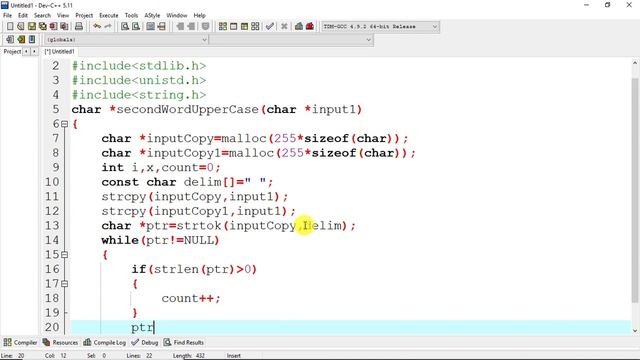Viewport: 640px width, 360px height.
Task: Click '#include<string.h>' on line 4
Action: pyautogui.click(x=139, y=95)
